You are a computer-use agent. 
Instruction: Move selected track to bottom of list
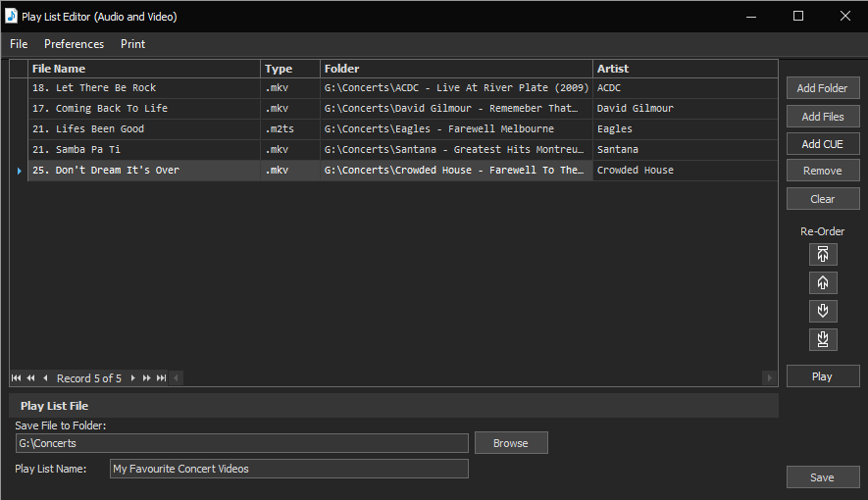823,339
